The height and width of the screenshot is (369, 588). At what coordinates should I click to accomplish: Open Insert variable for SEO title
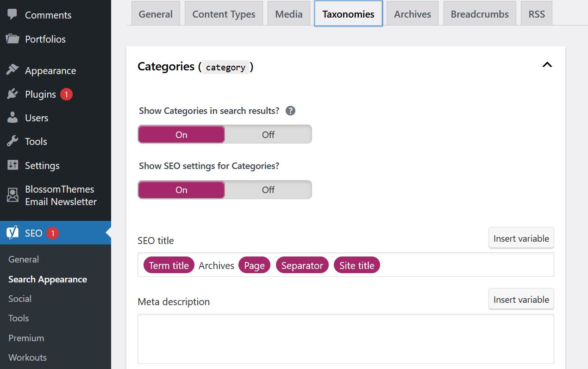521,238
